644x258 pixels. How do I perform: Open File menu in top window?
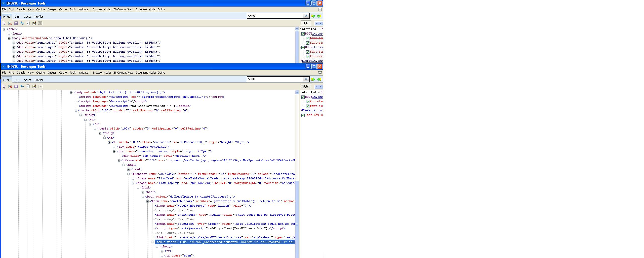click(4, 9)
